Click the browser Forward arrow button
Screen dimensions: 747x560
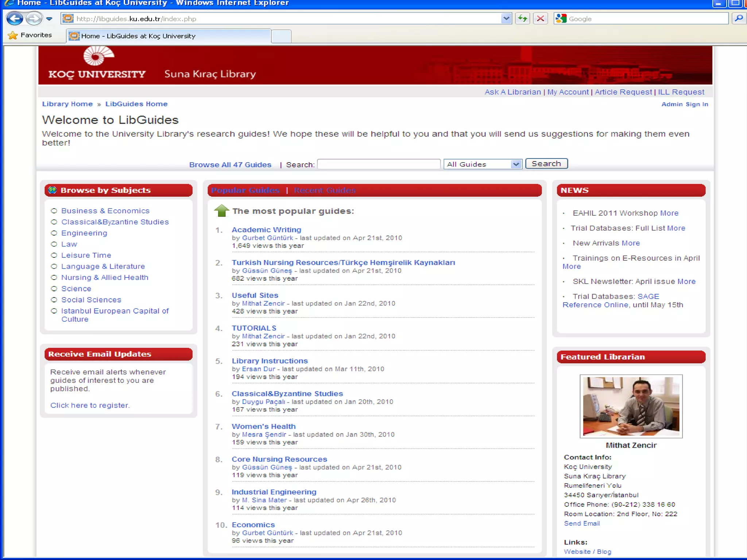click(x=34, y=18)
